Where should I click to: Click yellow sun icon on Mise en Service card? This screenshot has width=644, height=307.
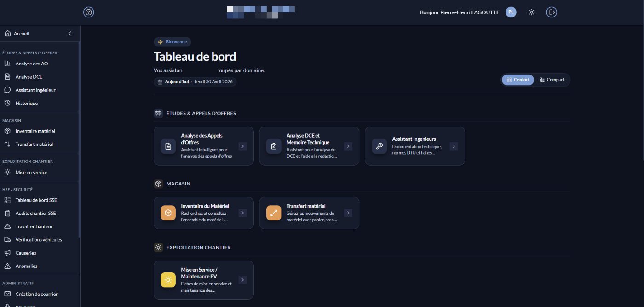click(168, 280)
